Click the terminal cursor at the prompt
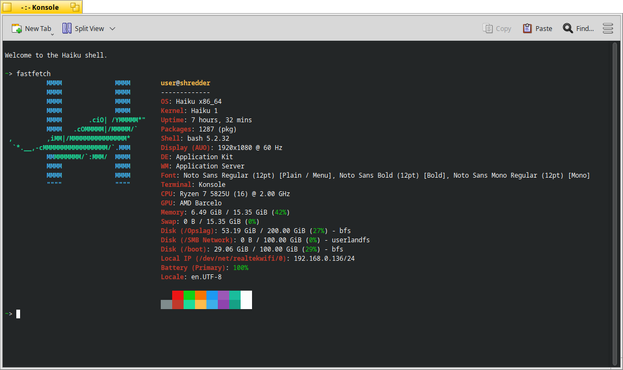The image size is (623, 370). point(18,314)
